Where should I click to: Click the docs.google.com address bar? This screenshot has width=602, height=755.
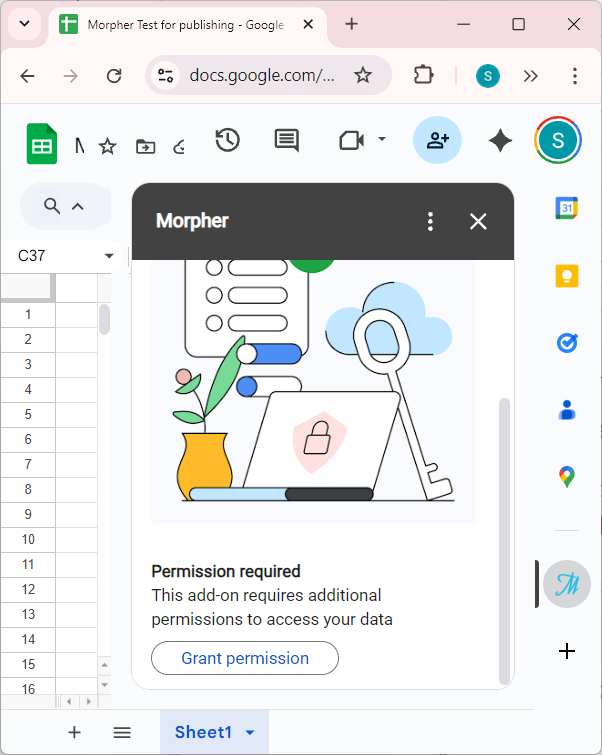coord(262,76)
